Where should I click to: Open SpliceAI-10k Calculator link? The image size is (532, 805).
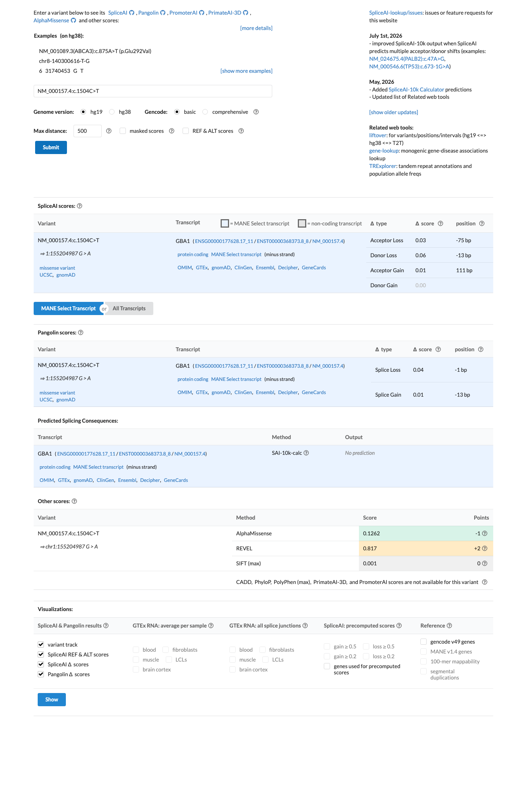coord(416,90)
